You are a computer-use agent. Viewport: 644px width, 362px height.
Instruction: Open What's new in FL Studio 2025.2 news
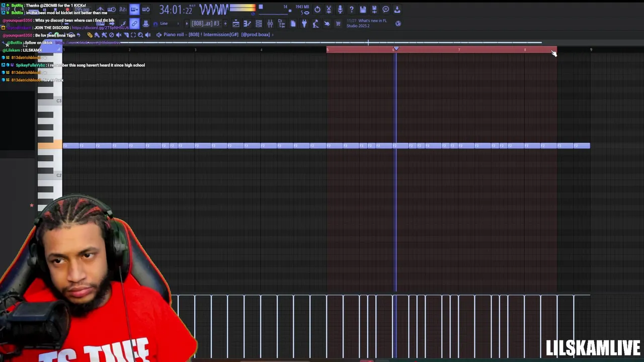click(367, 23)
